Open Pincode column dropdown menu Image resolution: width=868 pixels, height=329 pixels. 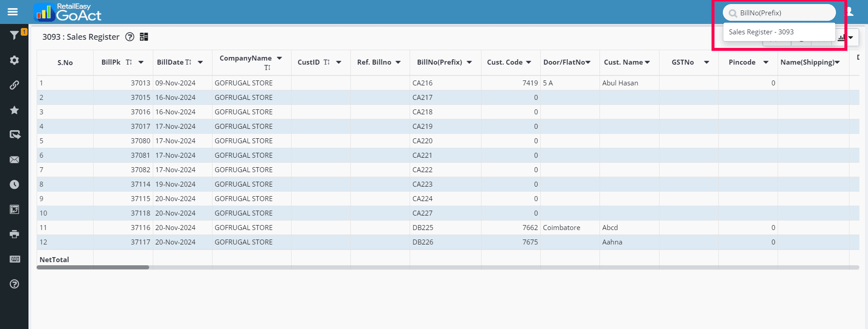click(766, 62)
